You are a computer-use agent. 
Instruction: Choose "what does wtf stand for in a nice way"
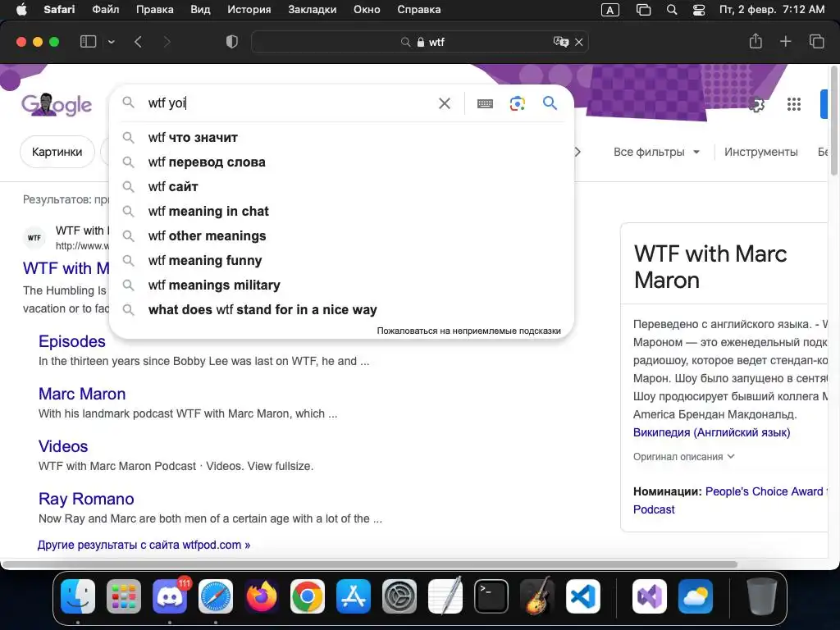click(341, 310)
